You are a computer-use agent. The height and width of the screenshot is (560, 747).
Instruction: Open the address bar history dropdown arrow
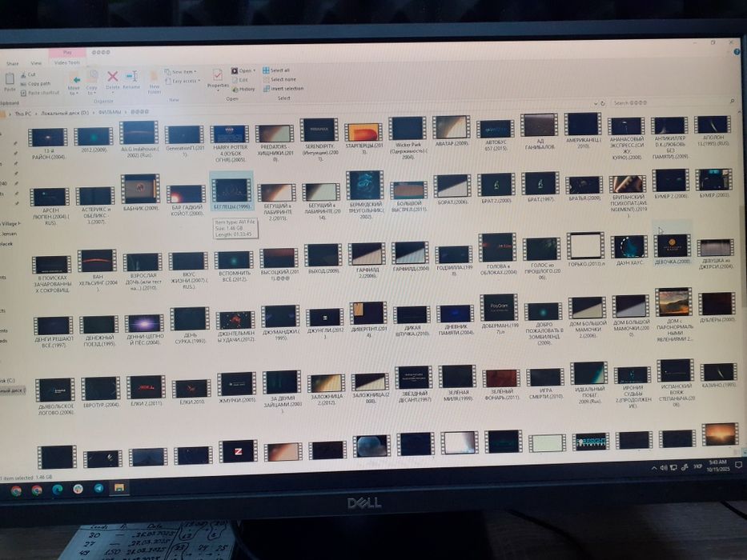596,103
